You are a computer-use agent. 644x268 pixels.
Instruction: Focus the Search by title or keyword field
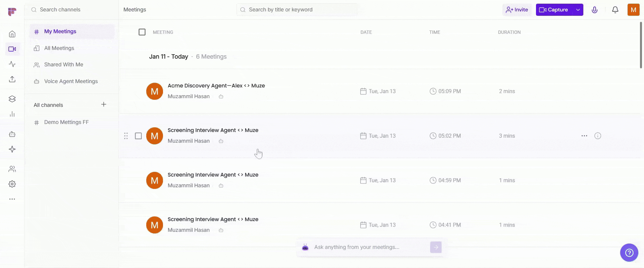297,10
